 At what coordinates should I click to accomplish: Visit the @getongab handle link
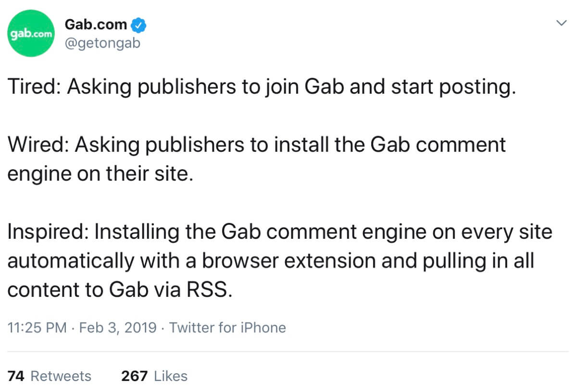[x=102, y=44]
